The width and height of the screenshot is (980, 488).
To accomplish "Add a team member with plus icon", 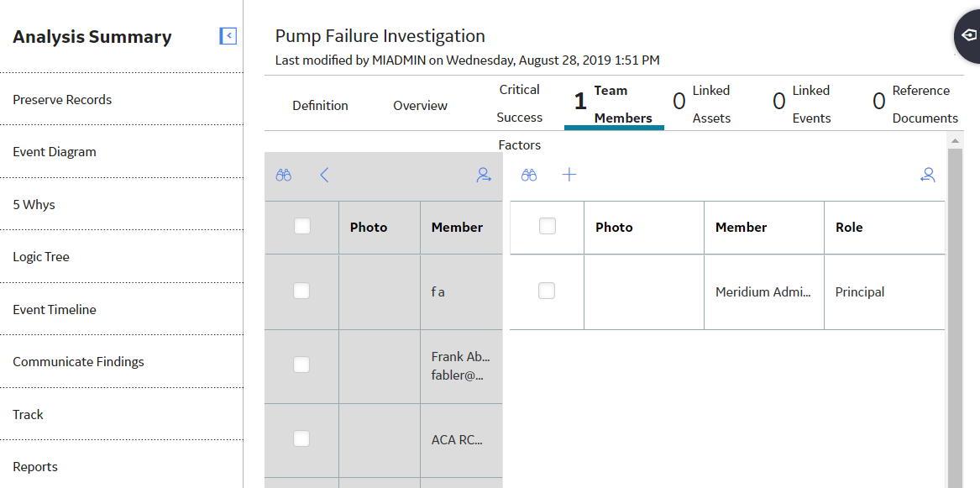I will click(569, 175).
